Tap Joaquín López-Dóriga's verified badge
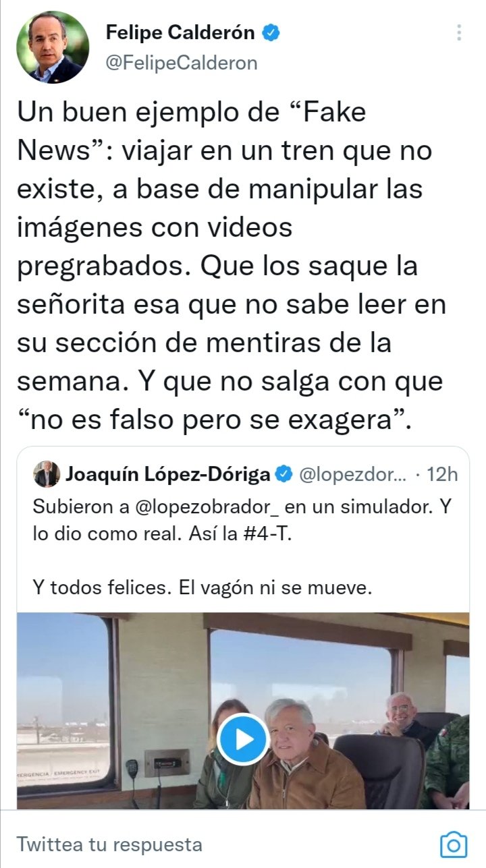Image resolution: width=486 pixels, height=868 pixels. click(284, 474)
